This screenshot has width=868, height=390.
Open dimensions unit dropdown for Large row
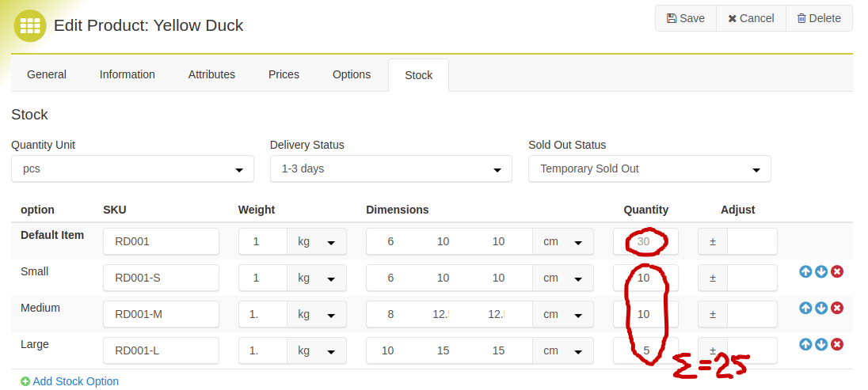point(563,350)
